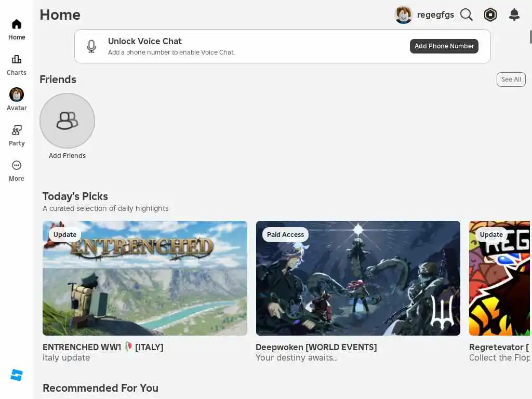Click the regegfgs profile avatar picture
The height and width of the screenshot is (399, 532).
click(x=403, y=15)
